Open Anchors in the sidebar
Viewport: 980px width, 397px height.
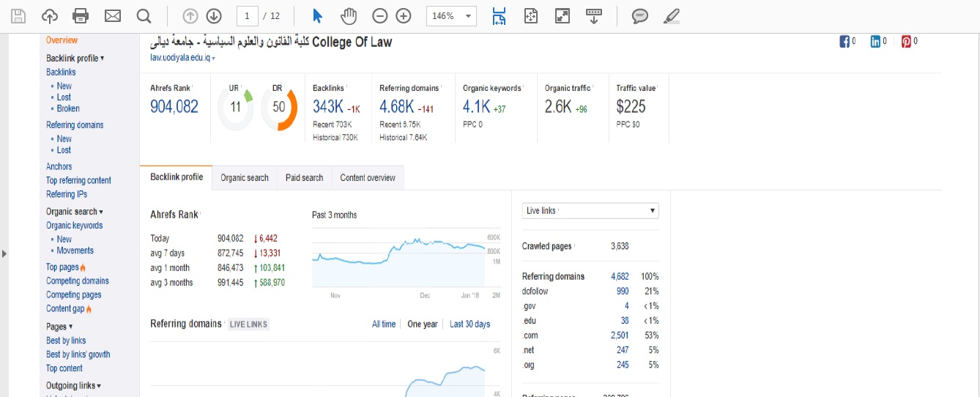(59, 166)
